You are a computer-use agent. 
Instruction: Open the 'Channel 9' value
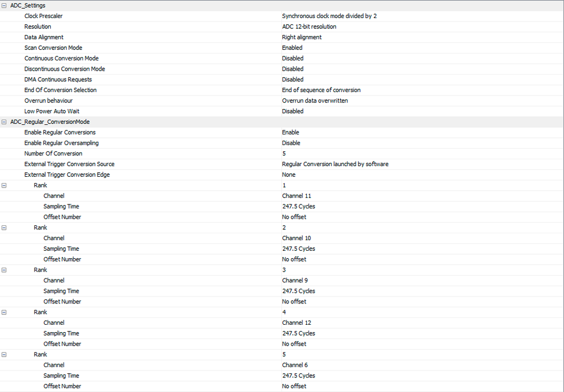294,281
